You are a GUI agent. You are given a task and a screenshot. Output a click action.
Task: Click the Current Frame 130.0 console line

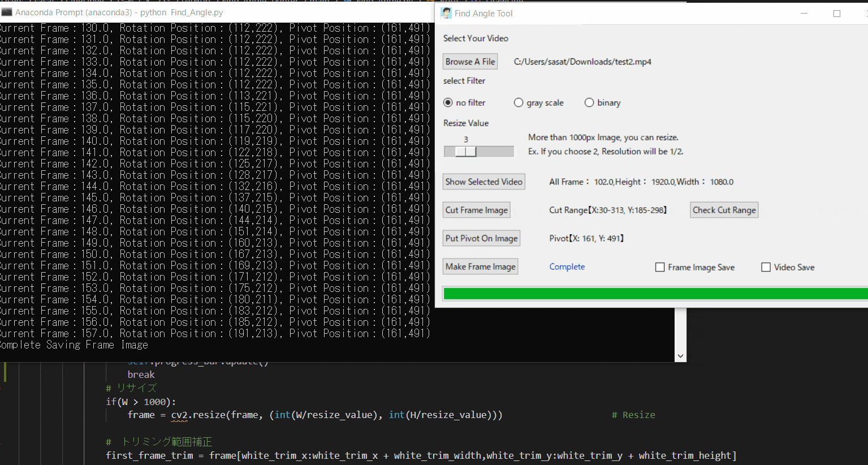point(215,28)
